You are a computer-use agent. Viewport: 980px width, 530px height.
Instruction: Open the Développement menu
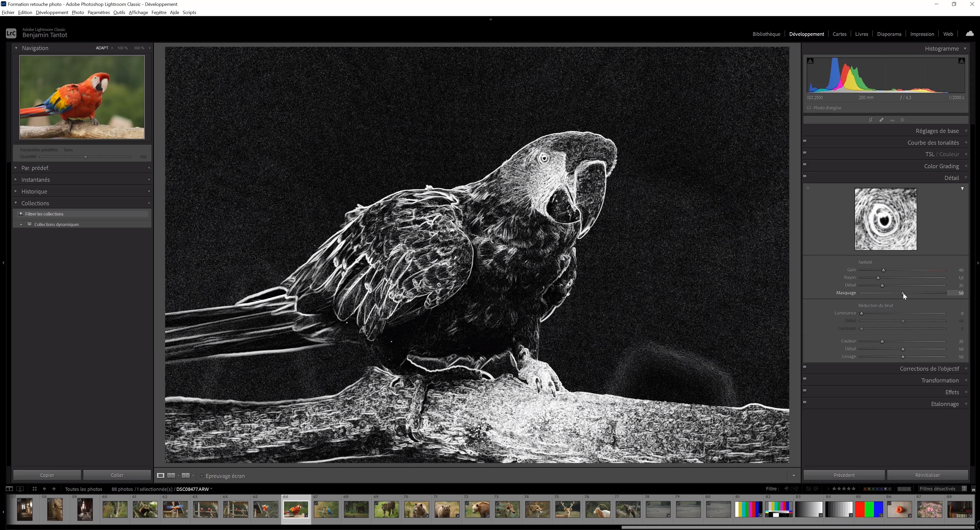point(52,13)
